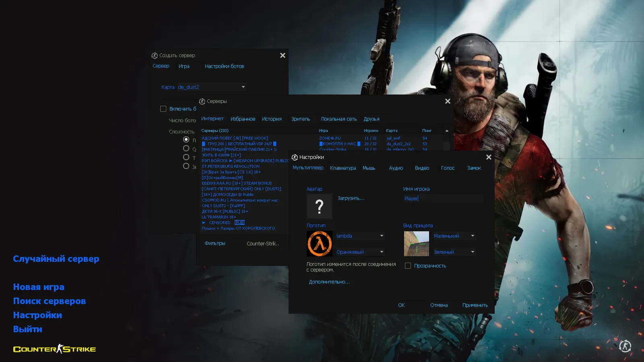Viewport: 644px width, 362px height.
Task: Close the Создать сервер window
Action: coord(283,56)
